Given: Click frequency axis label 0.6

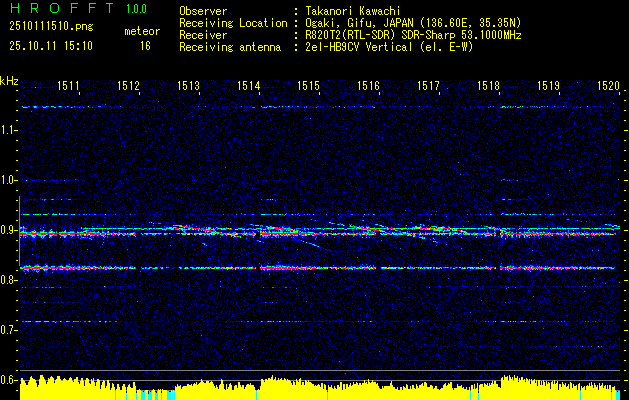Looking at the screenshot, I should (8, 380).
